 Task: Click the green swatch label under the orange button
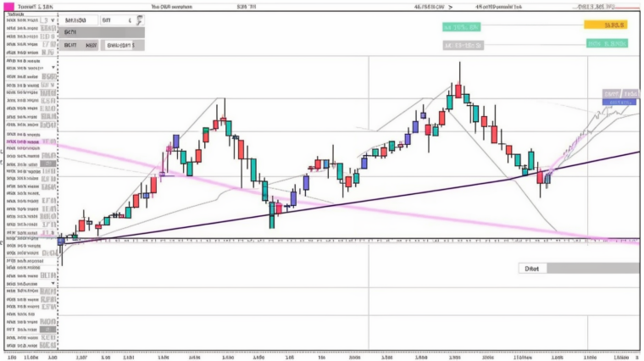[x=607, y=42]
